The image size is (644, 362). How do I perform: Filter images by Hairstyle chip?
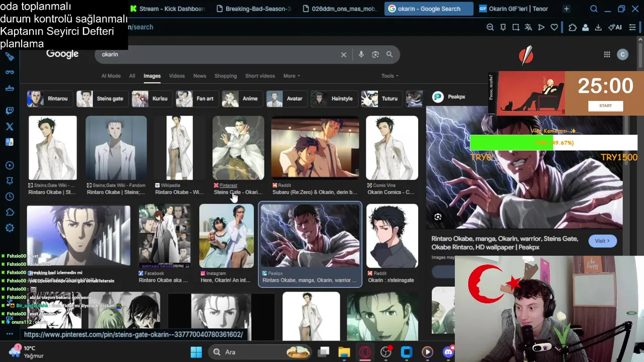[334, 99]
